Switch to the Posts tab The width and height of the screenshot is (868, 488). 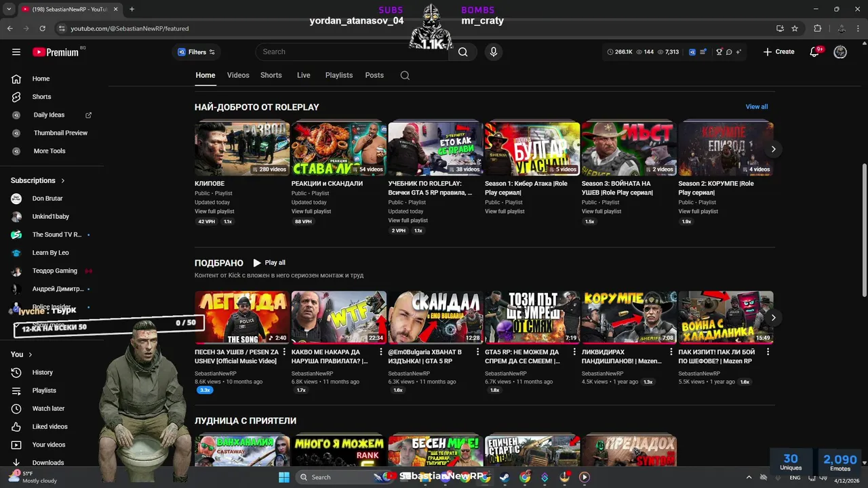point(374,75)
